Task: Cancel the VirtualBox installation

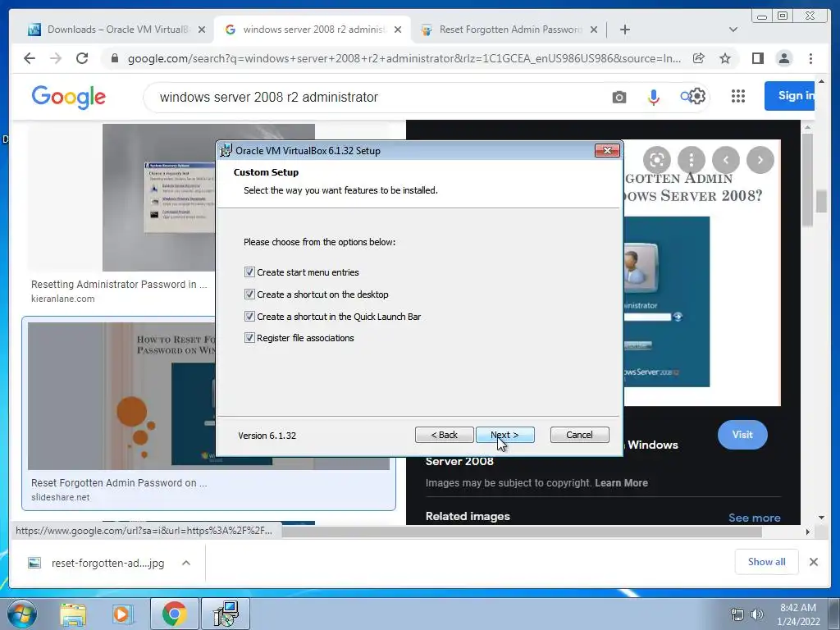Action: click(x=579, y=435)
